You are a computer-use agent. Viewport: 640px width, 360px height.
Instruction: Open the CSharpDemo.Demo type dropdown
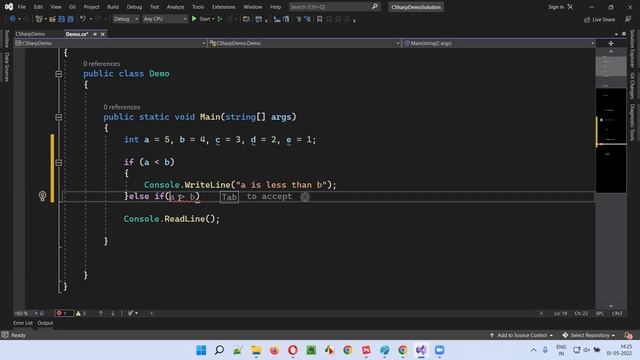click(304, 43)
